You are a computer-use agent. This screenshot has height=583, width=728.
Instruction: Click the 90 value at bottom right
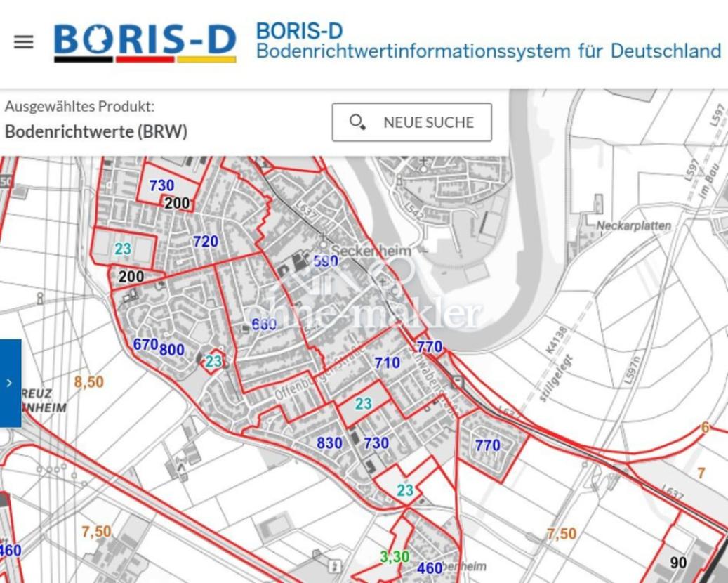click(x=678, y=563)
